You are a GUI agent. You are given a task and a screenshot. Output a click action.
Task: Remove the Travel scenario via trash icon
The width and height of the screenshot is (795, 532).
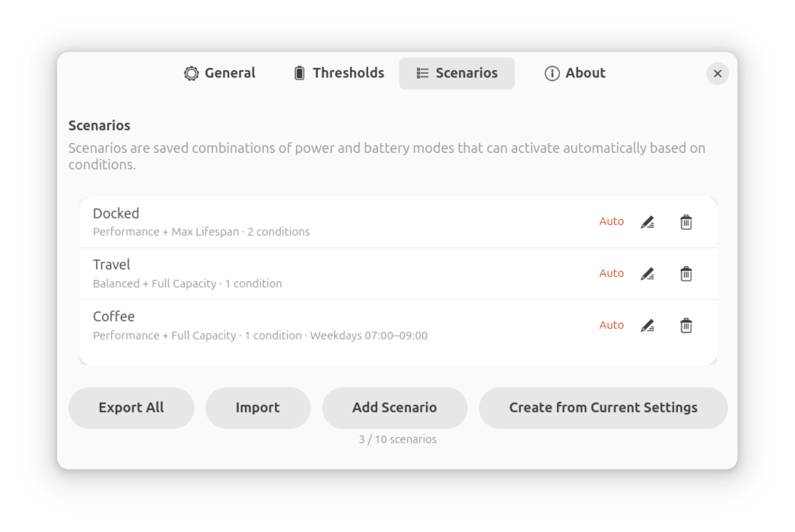(686, 274)
